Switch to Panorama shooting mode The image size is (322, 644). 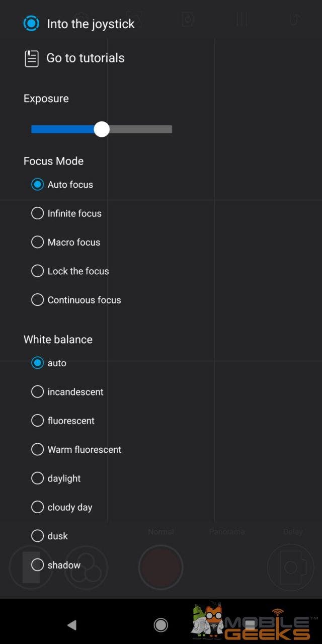[227, 531]
